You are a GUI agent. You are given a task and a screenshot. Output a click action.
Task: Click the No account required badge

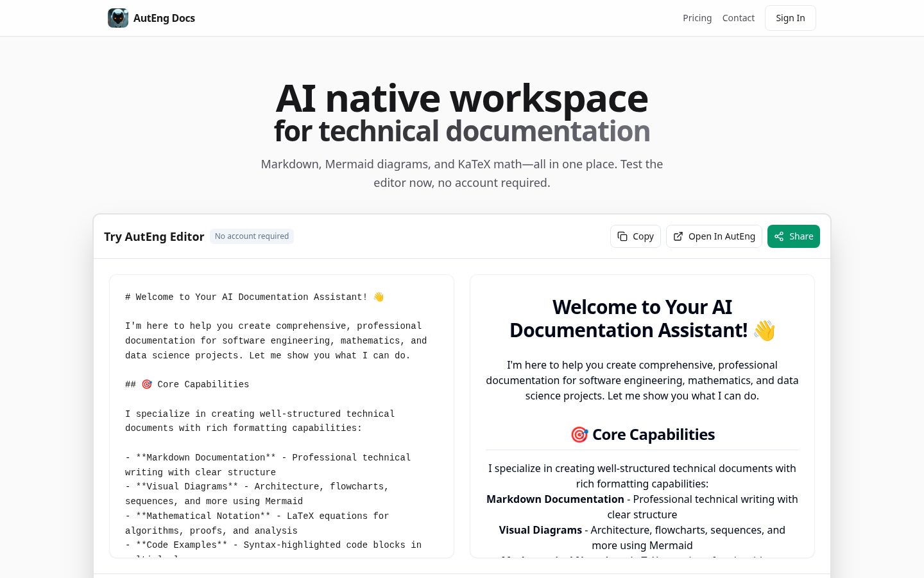[252, 236]
